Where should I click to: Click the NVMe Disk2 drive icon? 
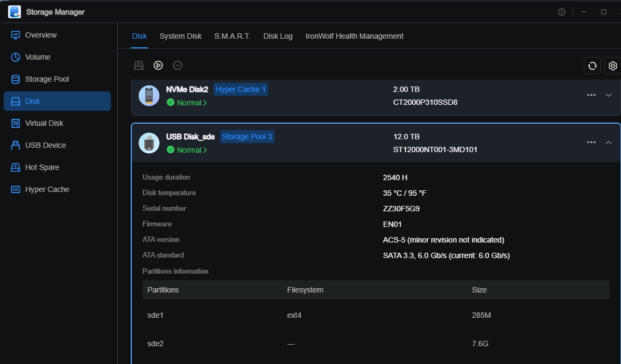tap(149, 95)
